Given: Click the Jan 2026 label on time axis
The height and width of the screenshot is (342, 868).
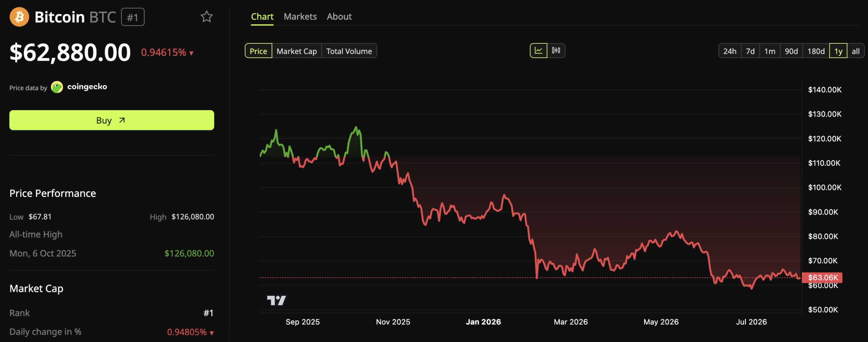Looking at the screenshot, I should (x=483, y=322).
